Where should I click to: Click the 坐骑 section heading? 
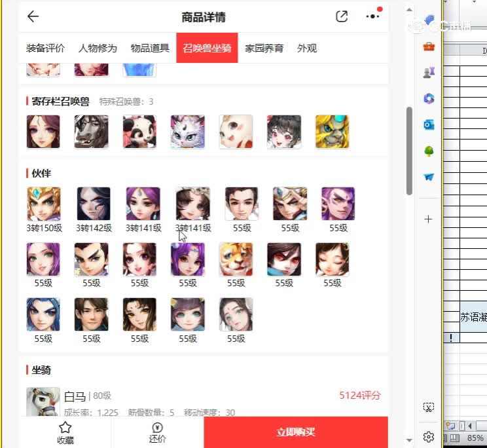tap(41, 370)
